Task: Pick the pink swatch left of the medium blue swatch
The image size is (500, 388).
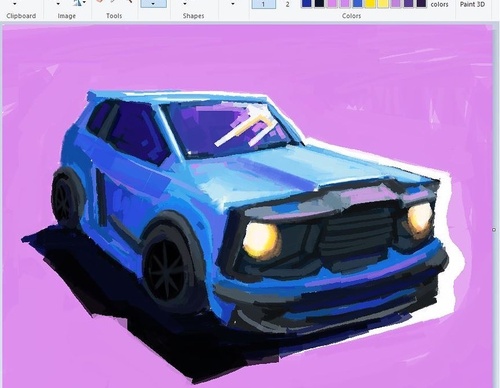Action: (x=345, y=3)
